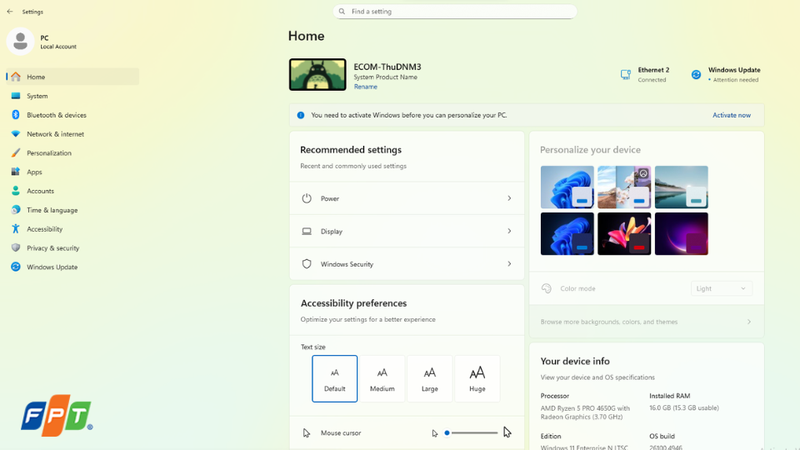Viewport: 800px width, 450px height.
Task: Open Apps settings page
Action: (72, 172)
